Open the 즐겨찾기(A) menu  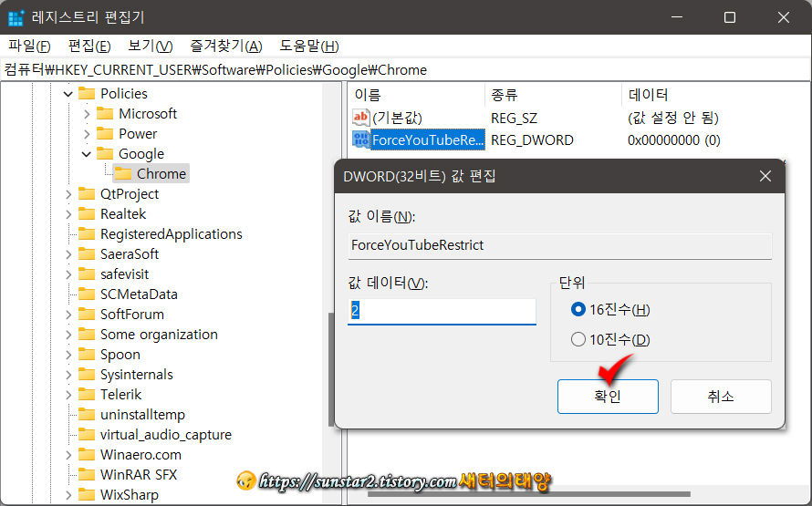pos(226,46)
